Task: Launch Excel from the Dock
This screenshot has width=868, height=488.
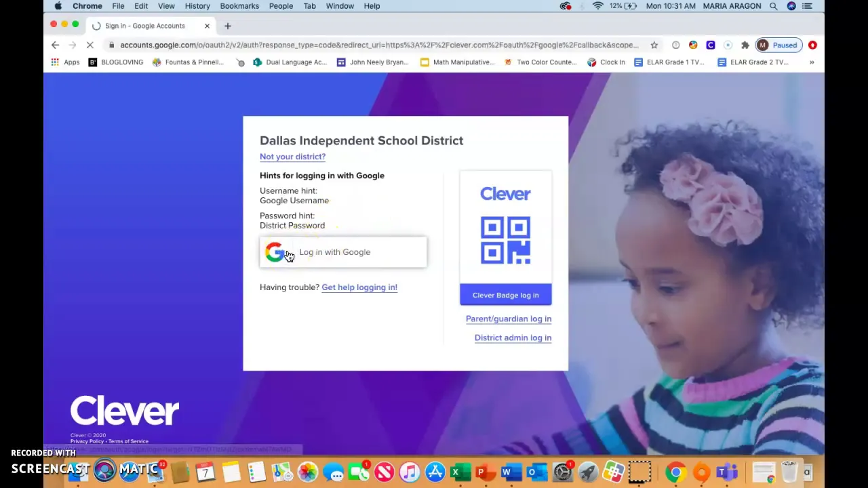Action: [x=460, y=472]
